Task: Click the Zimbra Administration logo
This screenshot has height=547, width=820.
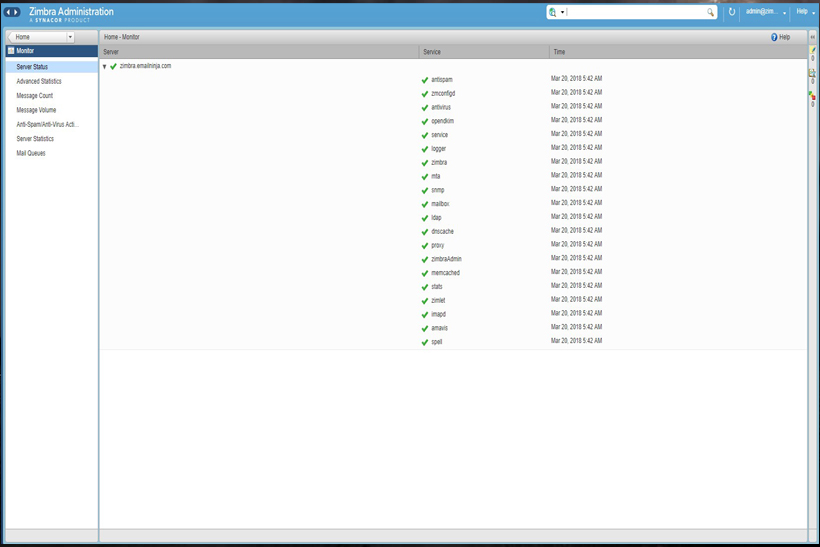Action: click(71, 14)
